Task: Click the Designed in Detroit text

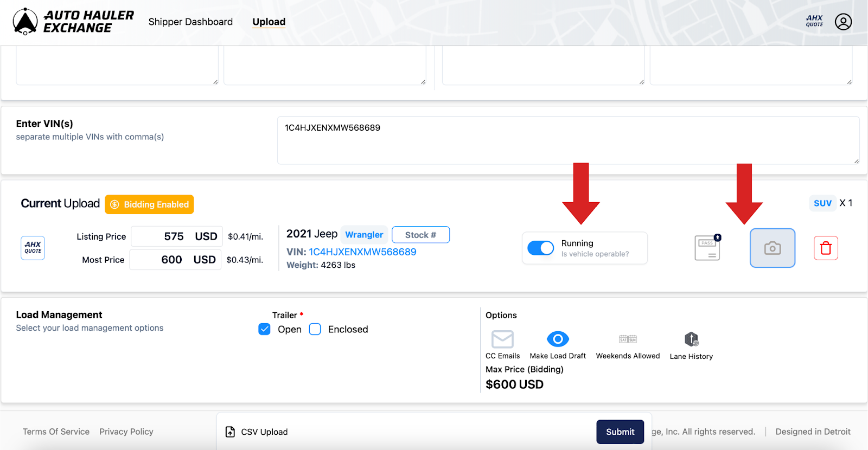Action: pyautogui.click(x=813, y=432)
